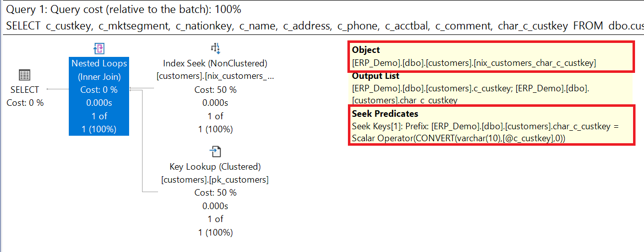Click the SELECT label text
This screenshot has width=644, height=252.
pos(25,90)
